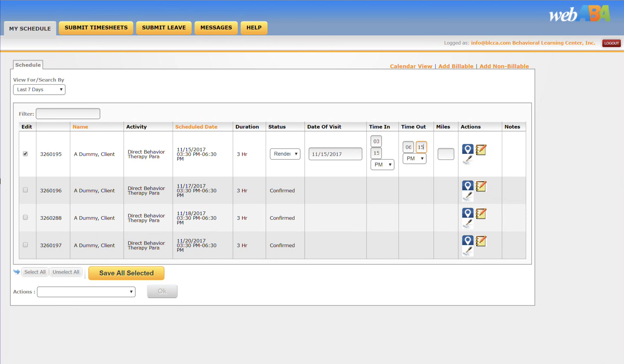Expand the bottom Actions dropdown
Viewport: 624px width, 364px height.
point(86,292)
